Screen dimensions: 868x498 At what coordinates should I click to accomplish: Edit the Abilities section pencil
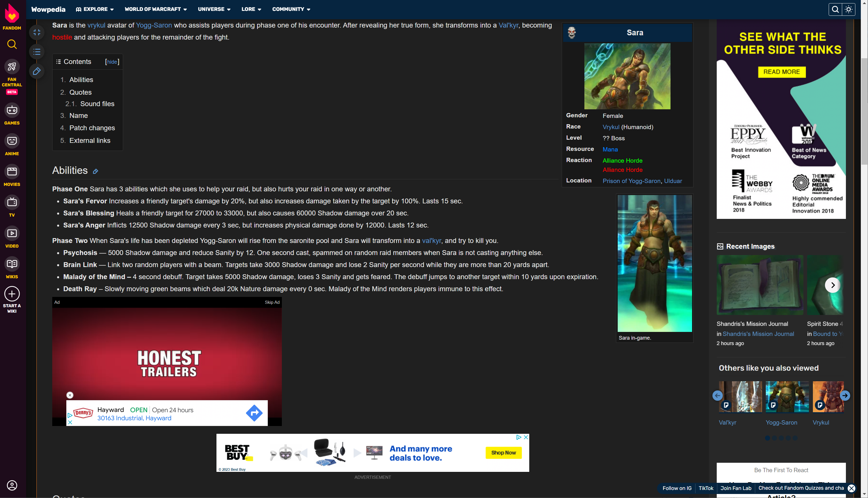(x=96, y=171)
